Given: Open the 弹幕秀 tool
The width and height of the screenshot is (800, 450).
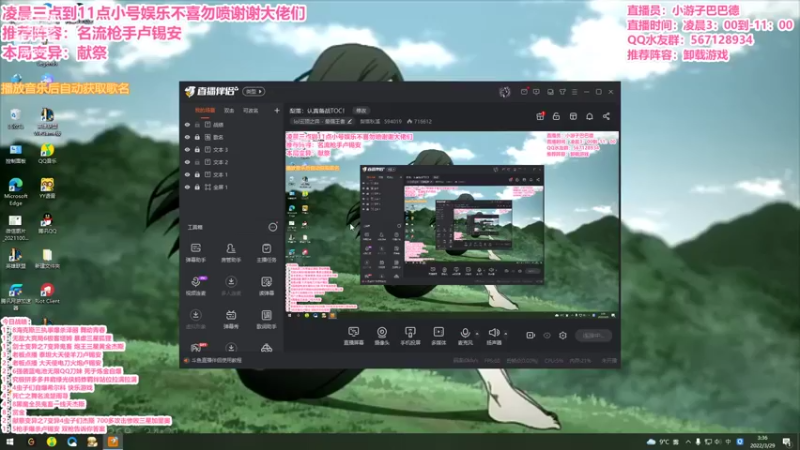Looking at the screenshot, I should pyautogui.click(x=231, y=319).
